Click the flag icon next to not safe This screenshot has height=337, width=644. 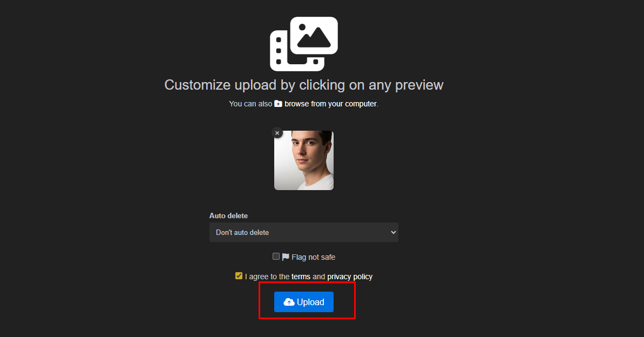(x=286, y=257)
